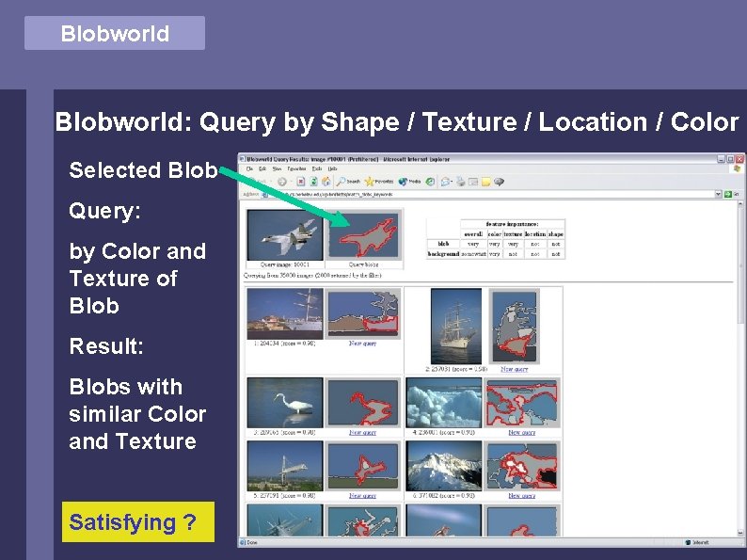Click the yellow Discuss note icon
Viewport: 747px width, 560px height.
point(486,182)
